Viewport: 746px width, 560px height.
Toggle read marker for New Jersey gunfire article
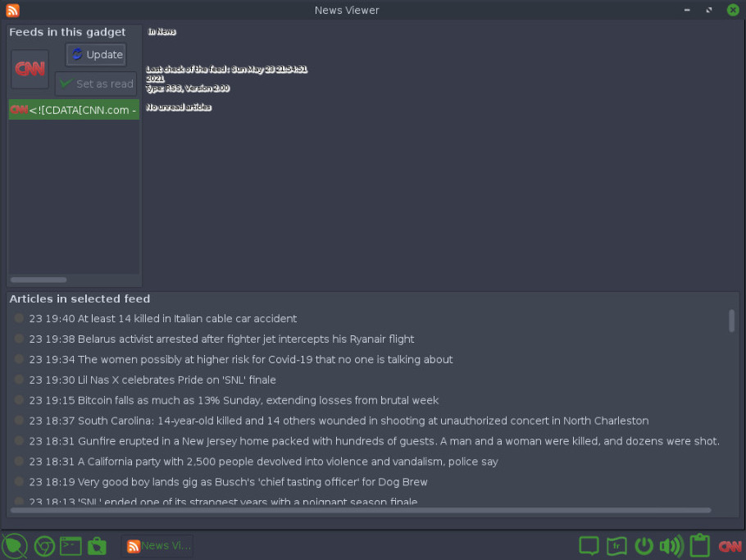pyautogui.click(x=19, y=440)
